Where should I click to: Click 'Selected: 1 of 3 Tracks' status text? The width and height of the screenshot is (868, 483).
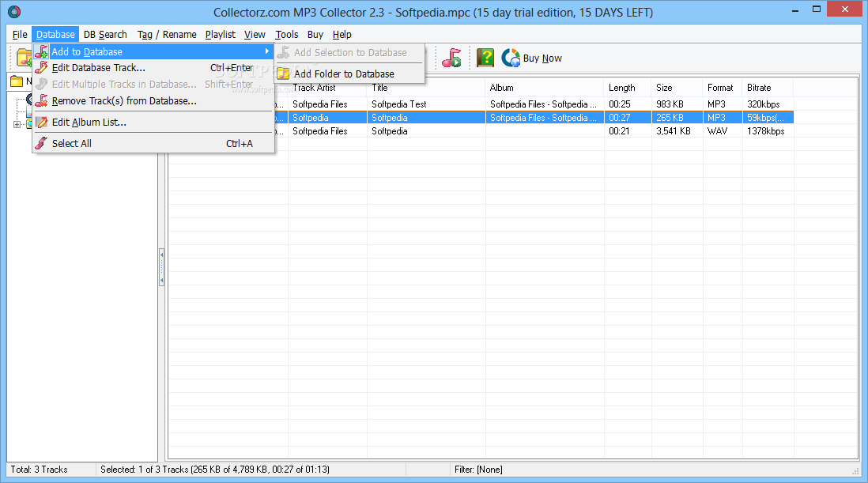point(215,470)
